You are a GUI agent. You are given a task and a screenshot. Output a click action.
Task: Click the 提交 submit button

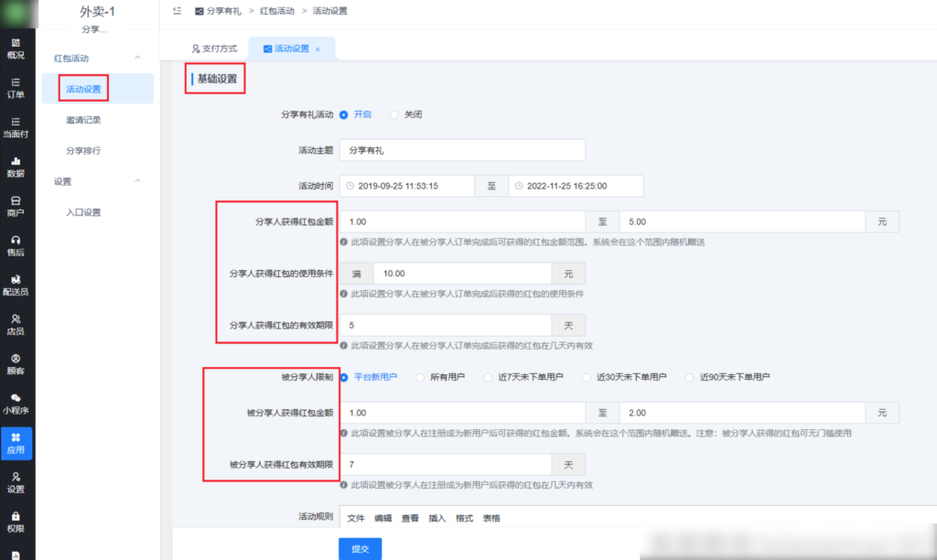[361, 546]
